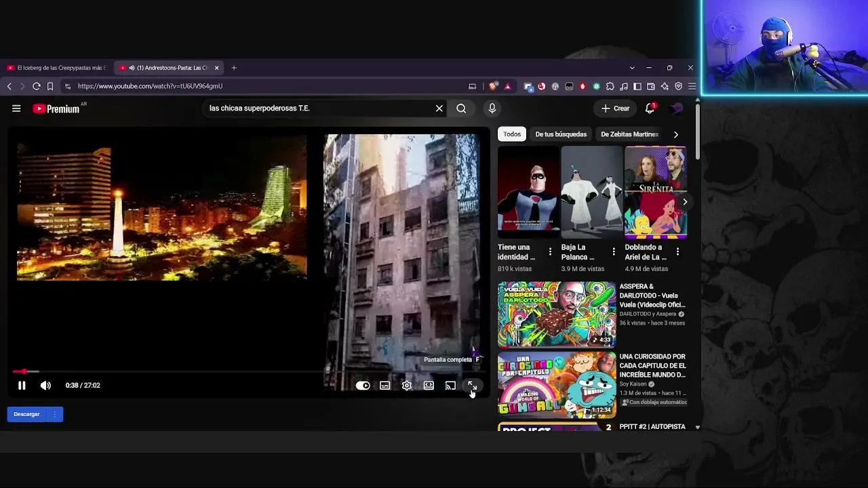
Task: Open the Crear create menu
Action: coord(615,108)
